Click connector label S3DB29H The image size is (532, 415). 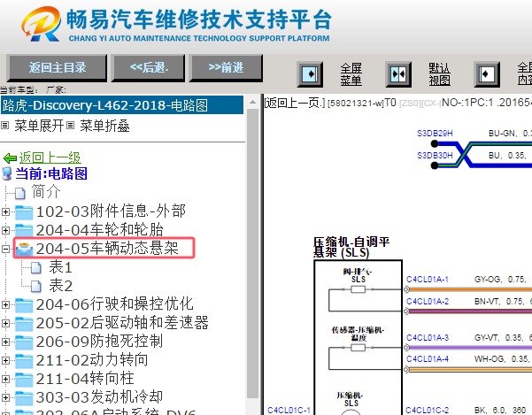[435, 134]
